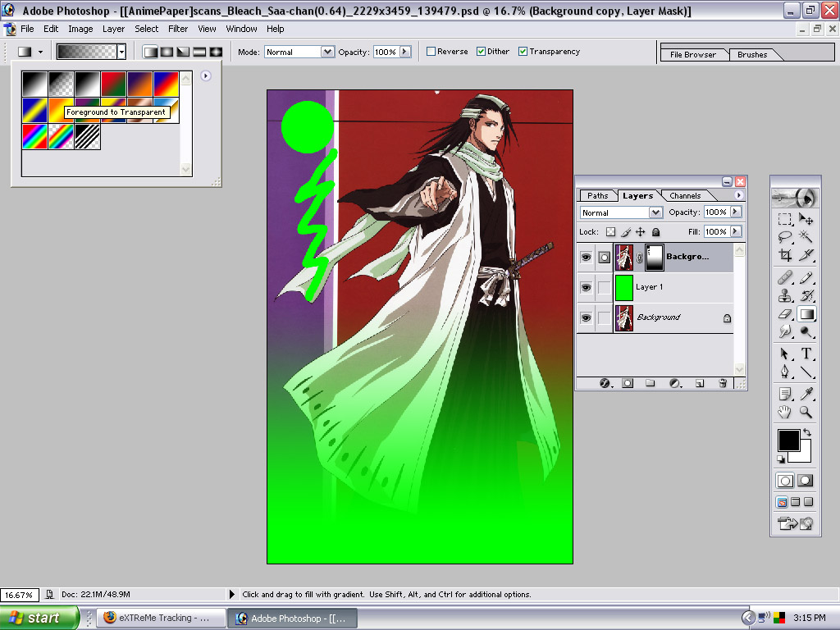
Task: Select the Rectangular Marquee tool
Action: coord(785,219)
